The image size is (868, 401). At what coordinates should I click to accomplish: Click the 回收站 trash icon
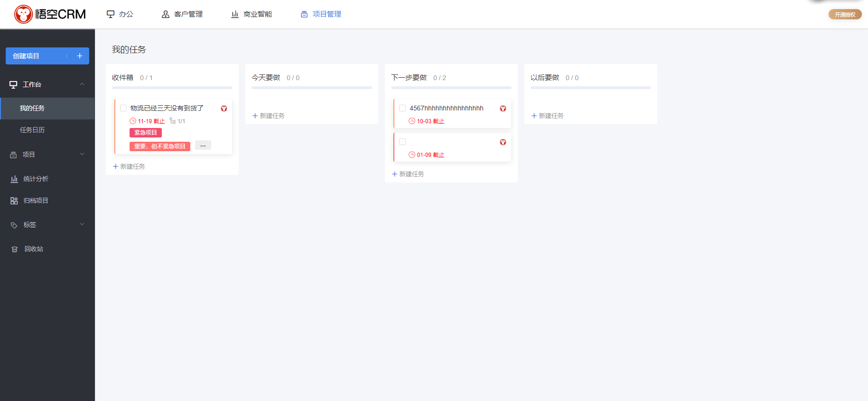[15, 249]
